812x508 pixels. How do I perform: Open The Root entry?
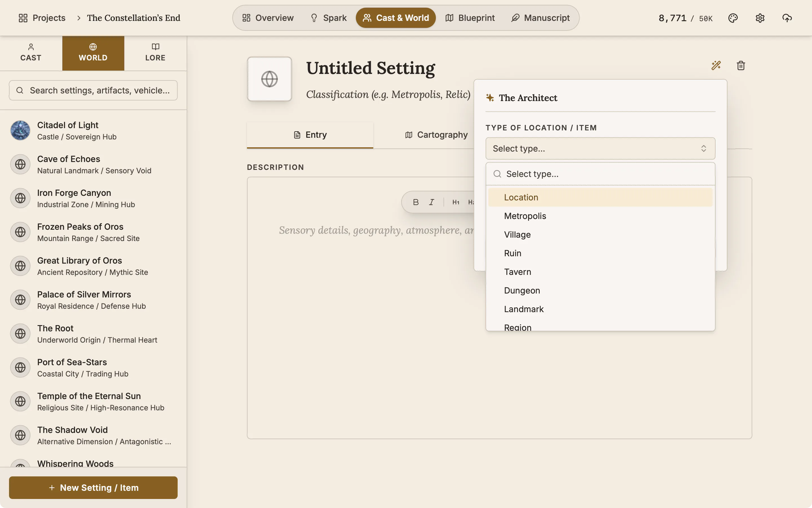coord(93,334)
